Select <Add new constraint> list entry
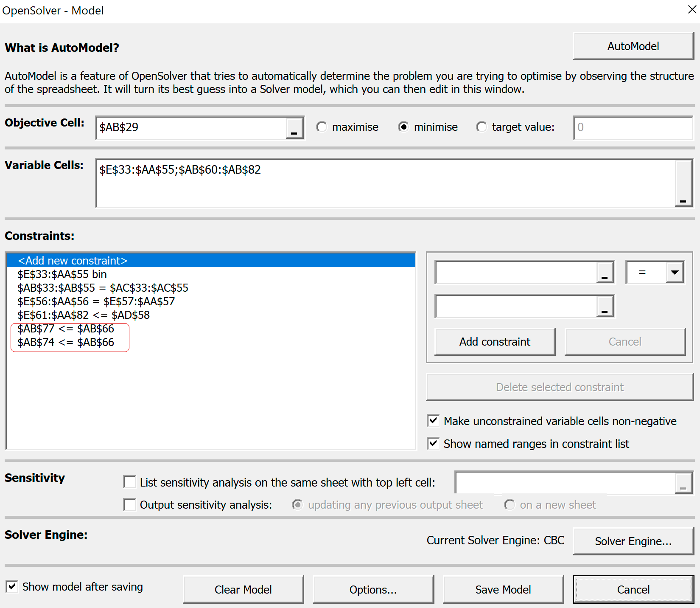This screenshot has width=700, height=608. (73, 261)
